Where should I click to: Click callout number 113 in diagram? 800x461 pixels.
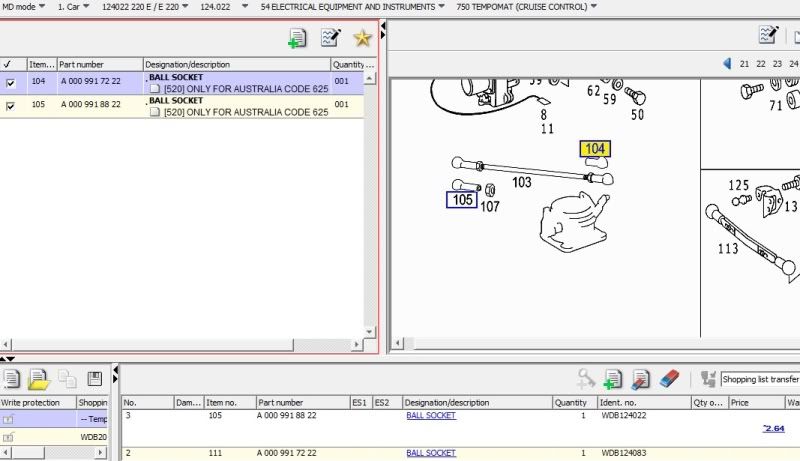[728, 249]
